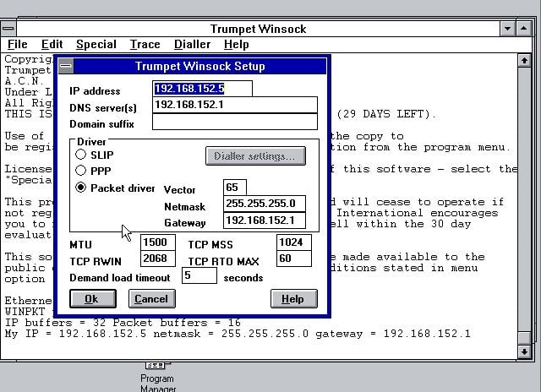The height and width of the screenshot is (392, 541).
Task: Click the Demand load timeout field
Action: 199,275
